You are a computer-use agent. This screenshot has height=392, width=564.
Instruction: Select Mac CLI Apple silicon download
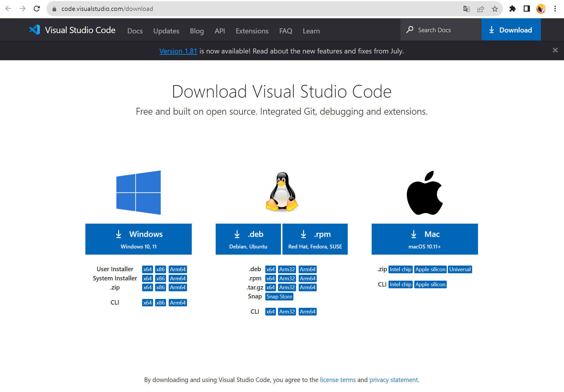pos(430,284)
